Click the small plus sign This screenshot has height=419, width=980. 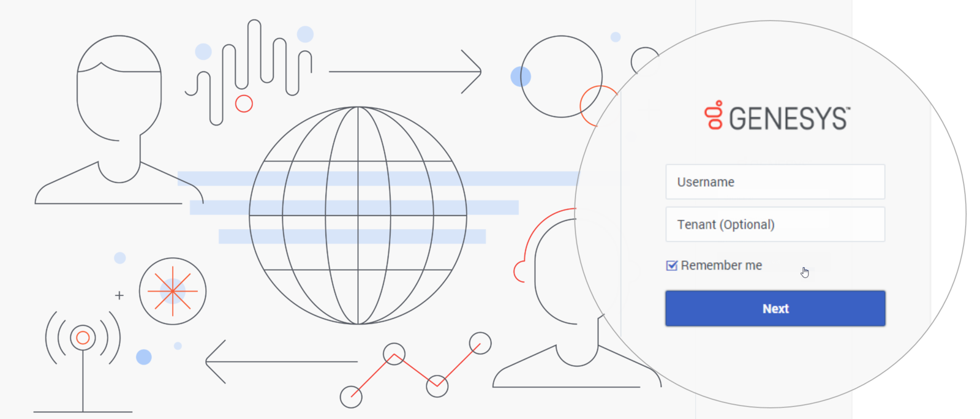(x=119, y=295)
